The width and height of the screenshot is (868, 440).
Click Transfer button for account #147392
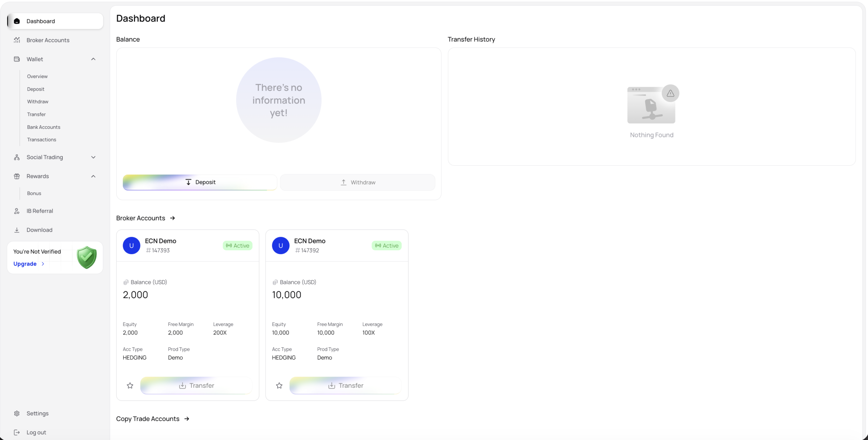tap(346, 385)
